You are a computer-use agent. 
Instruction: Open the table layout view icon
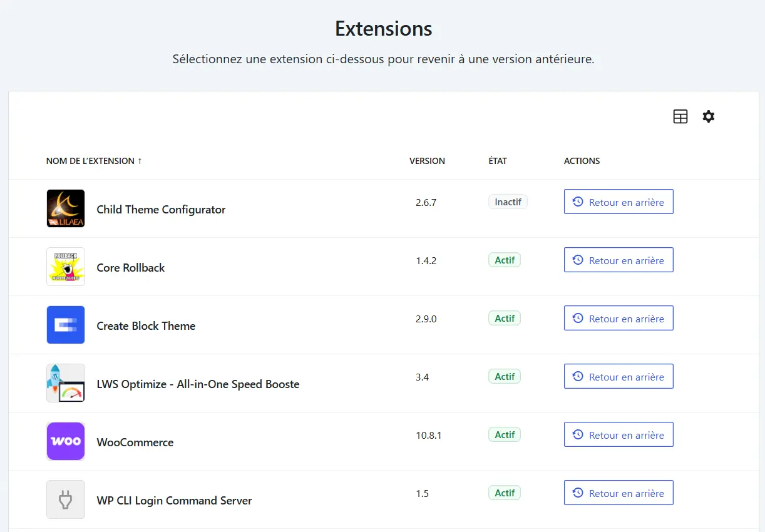click(680, 116)
